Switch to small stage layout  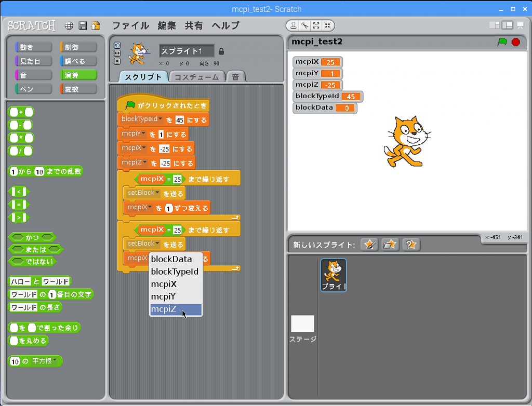coord(495,25)
